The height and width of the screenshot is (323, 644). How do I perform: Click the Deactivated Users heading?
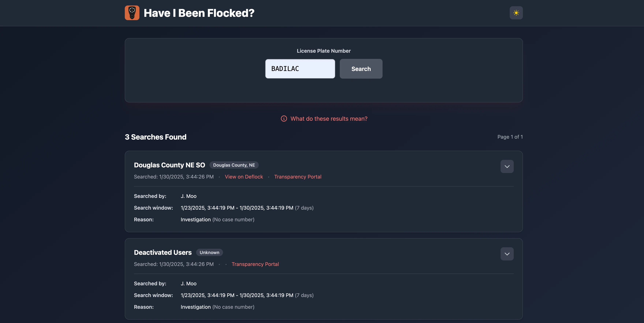[x=163, y=253]
